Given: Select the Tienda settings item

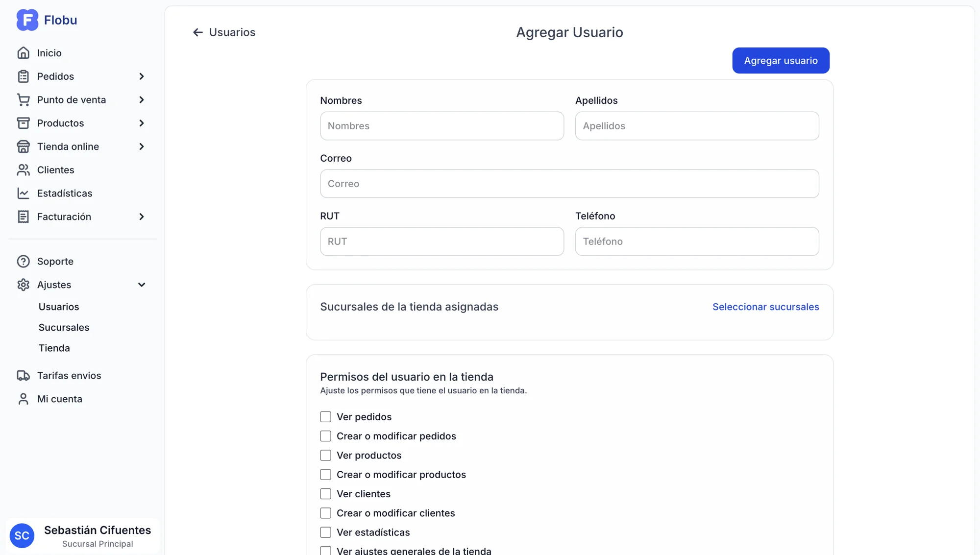Looking at the screenshot, I should [x=54, y=348].
